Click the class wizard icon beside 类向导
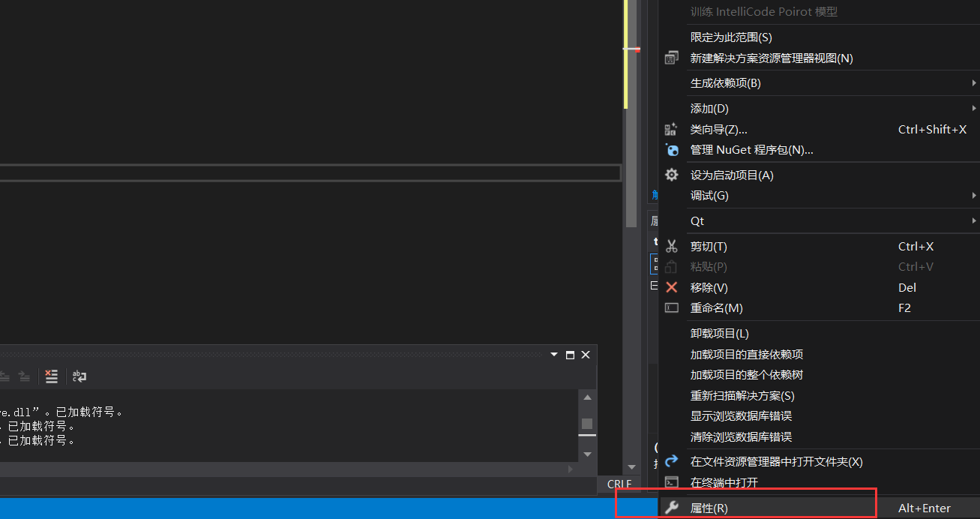The image size is (980, 519). point(672,130)
